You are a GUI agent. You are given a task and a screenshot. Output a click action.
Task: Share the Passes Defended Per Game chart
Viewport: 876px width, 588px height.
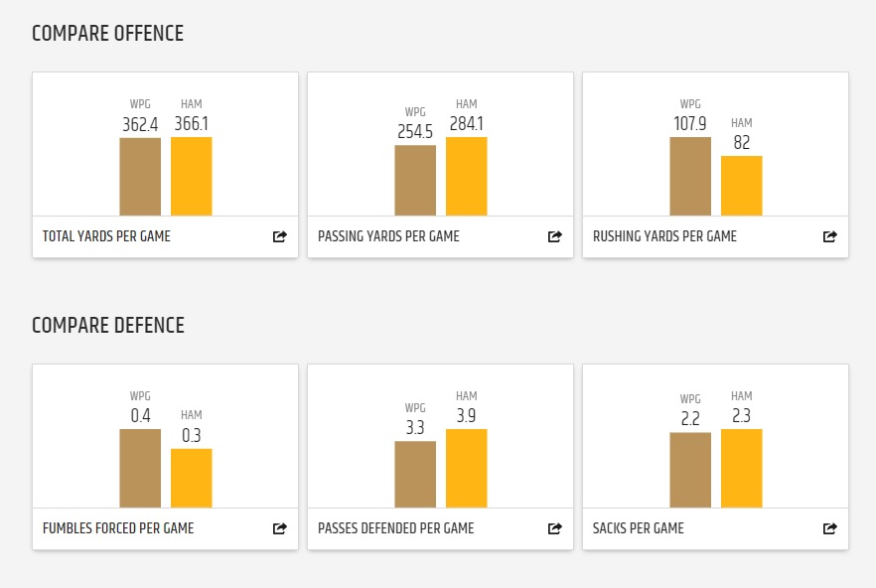point(555,528)
